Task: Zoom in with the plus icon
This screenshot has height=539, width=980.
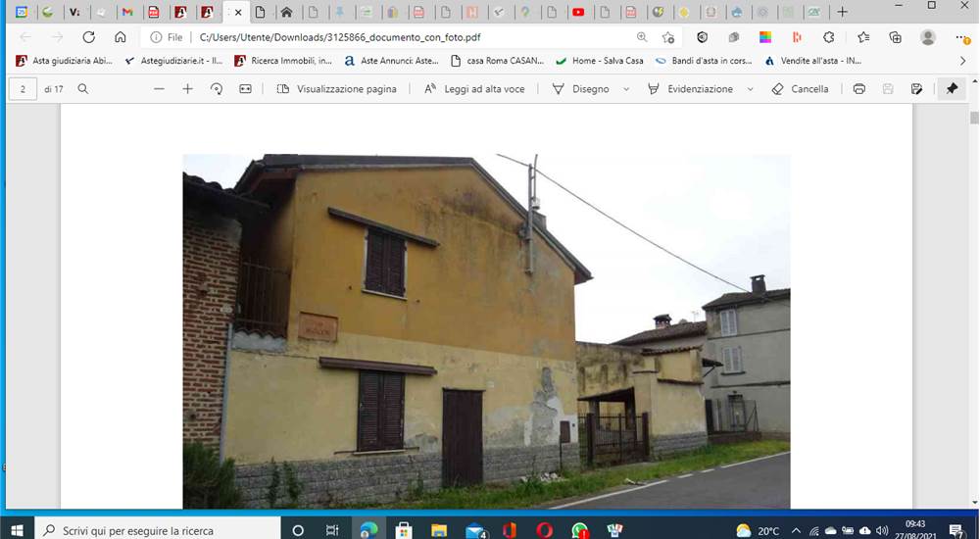Action: 187,89
